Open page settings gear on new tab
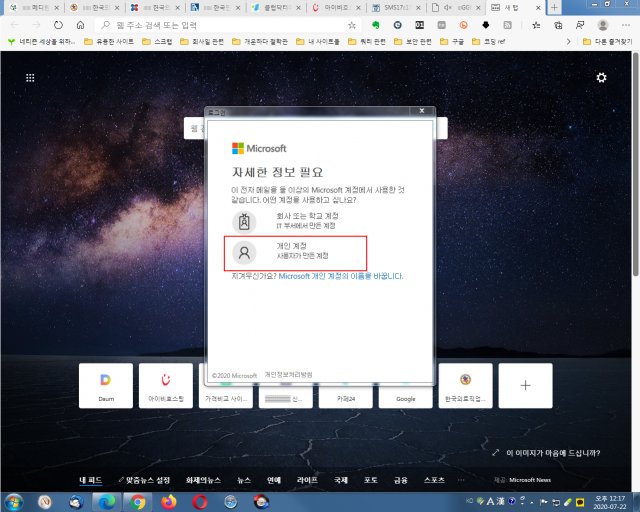Screen dimensions: 640x512 (601, 78)
